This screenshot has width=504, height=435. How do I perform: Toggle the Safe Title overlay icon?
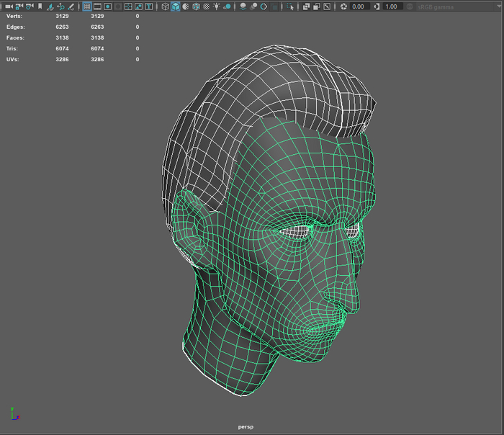pyautogui.click(x=148, y=6)
